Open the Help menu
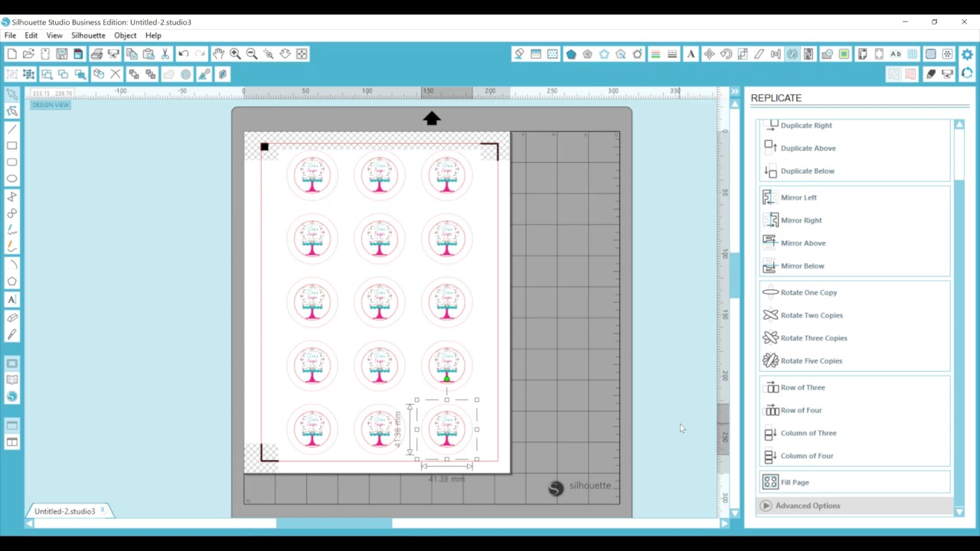980x551 pixels. pyautogui.click(x=153, y=35)
